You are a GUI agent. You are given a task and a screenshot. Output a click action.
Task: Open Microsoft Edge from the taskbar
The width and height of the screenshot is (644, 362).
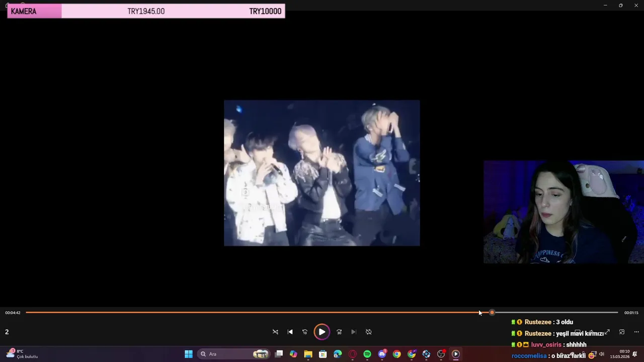[338, 354]
